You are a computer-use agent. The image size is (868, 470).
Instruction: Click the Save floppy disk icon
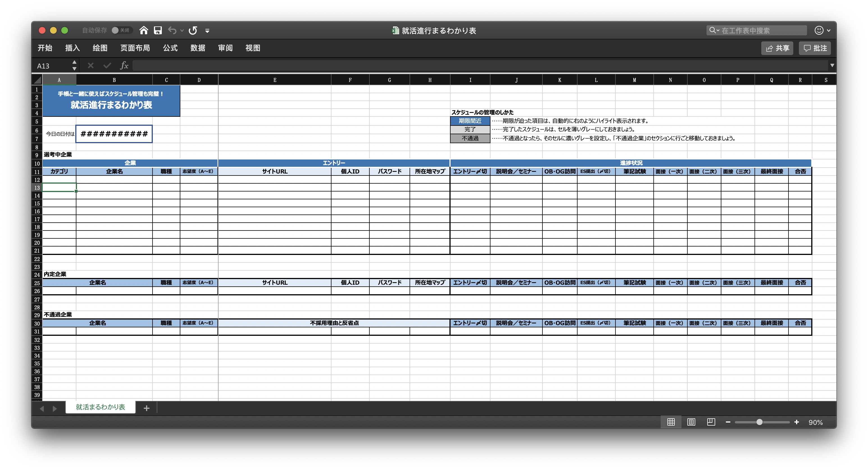(x=158, y=31)
